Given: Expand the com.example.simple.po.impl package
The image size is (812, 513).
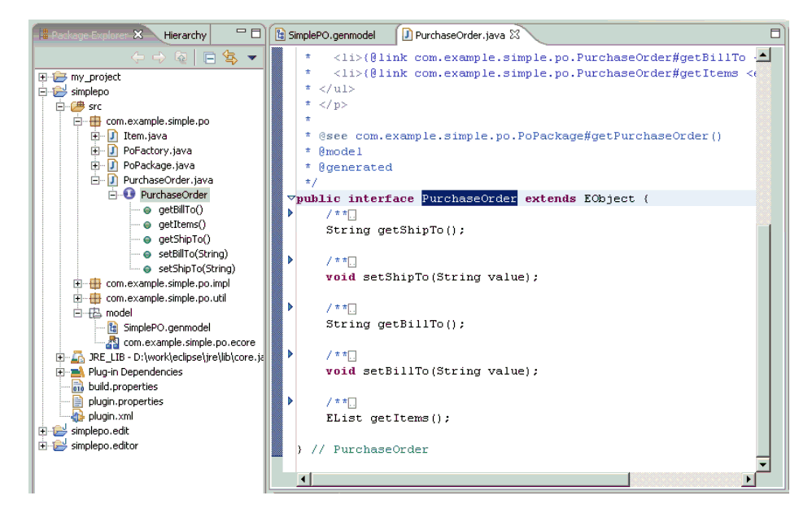Looking at the screenshot, I should pos(78,283).
